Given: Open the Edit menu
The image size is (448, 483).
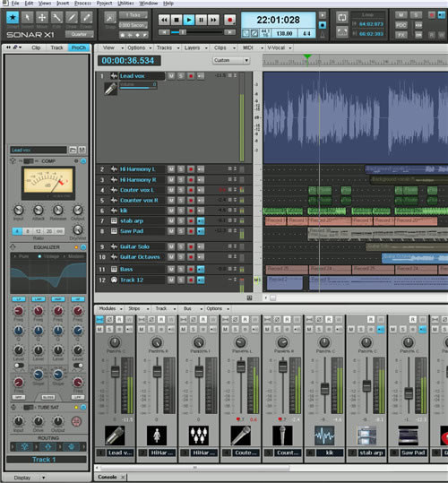Looking at the screenshot, I should (x=29, y=4).
